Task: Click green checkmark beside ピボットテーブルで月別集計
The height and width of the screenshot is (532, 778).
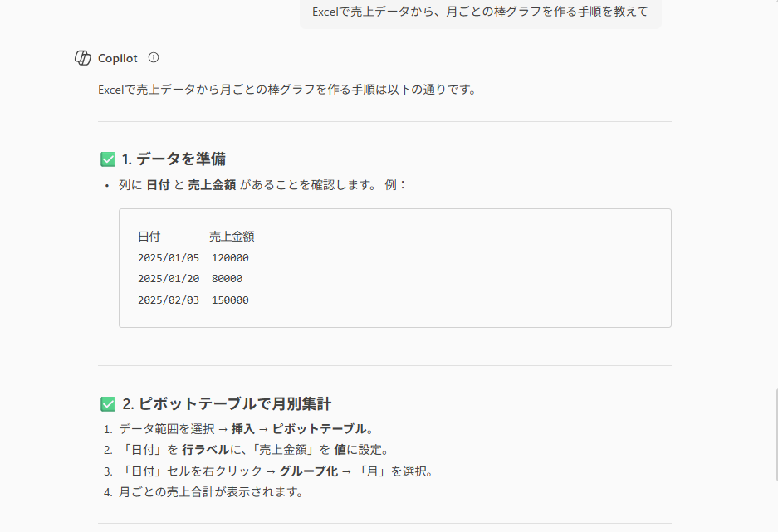Action: click(107, 404)
